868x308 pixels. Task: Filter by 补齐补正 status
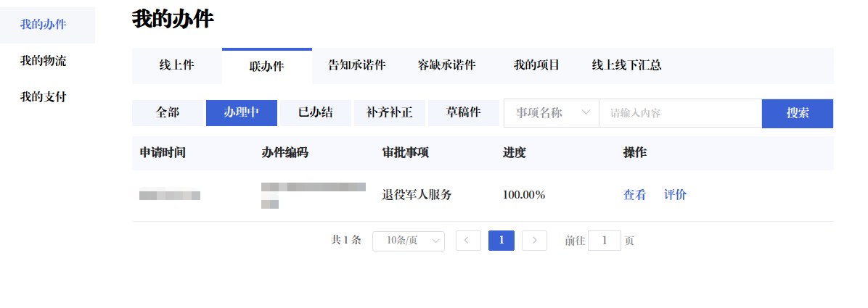tap(389, 113)
